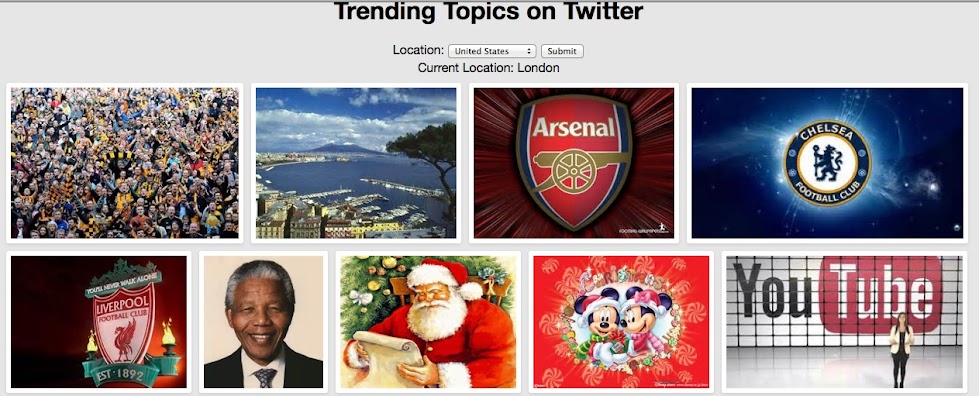Viewport: 979px width, 396px height.
Task: Click the YouTube logo thumbnail
Action: coord(845,322)
